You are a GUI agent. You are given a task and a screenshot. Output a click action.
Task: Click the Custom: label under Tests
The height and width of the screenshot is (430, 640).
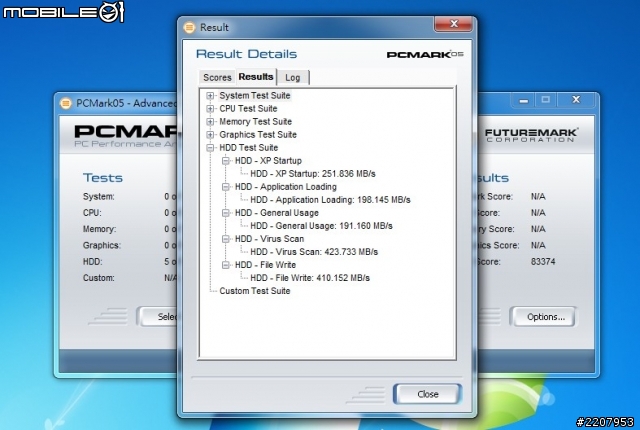tap(98, 278)
